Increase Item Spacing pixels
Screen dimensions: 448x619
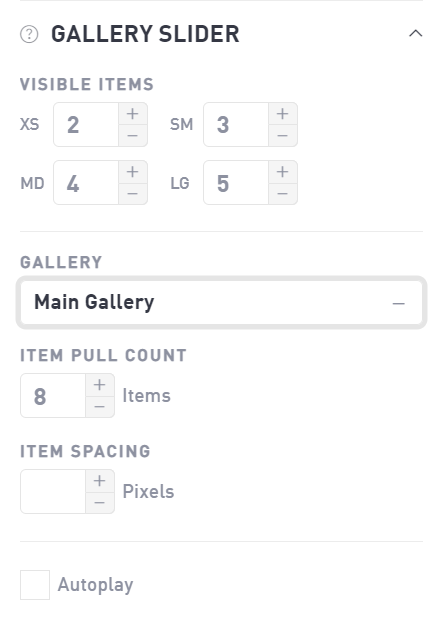100,480
